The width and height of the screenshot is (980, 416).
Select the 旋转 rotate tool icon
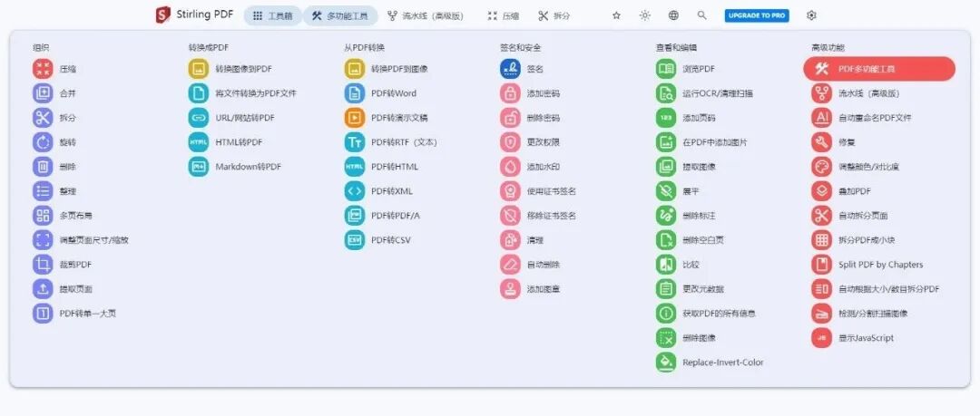coord(43,142)
